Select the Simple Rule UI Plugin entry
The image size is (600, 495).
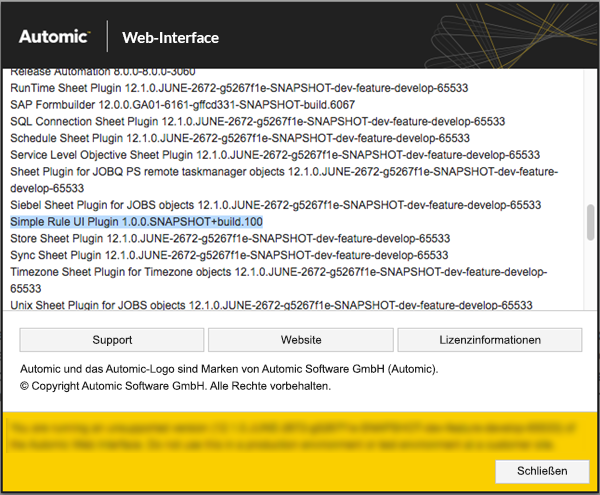(136, 221)
